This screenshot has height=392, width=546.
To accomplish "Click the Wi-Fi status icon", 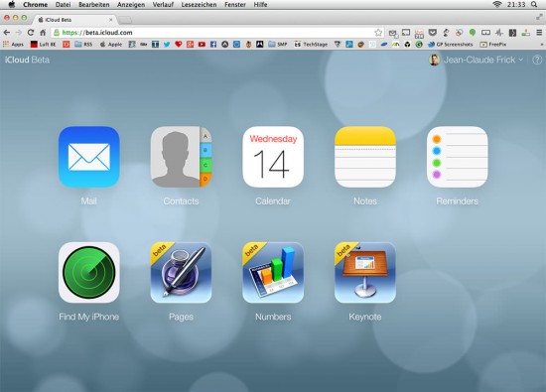I will [x=497, y=4].
